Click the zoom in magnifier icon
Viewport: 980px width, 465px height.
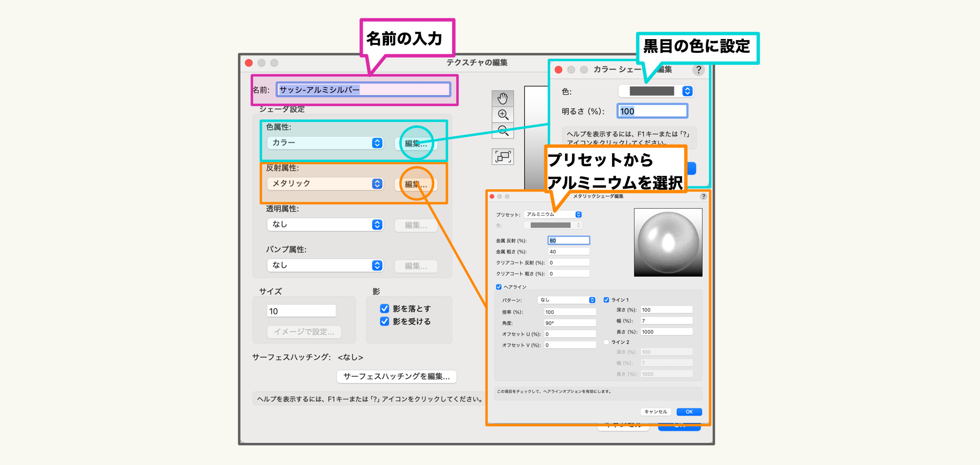pyautogui.click(x=503, y=115)
